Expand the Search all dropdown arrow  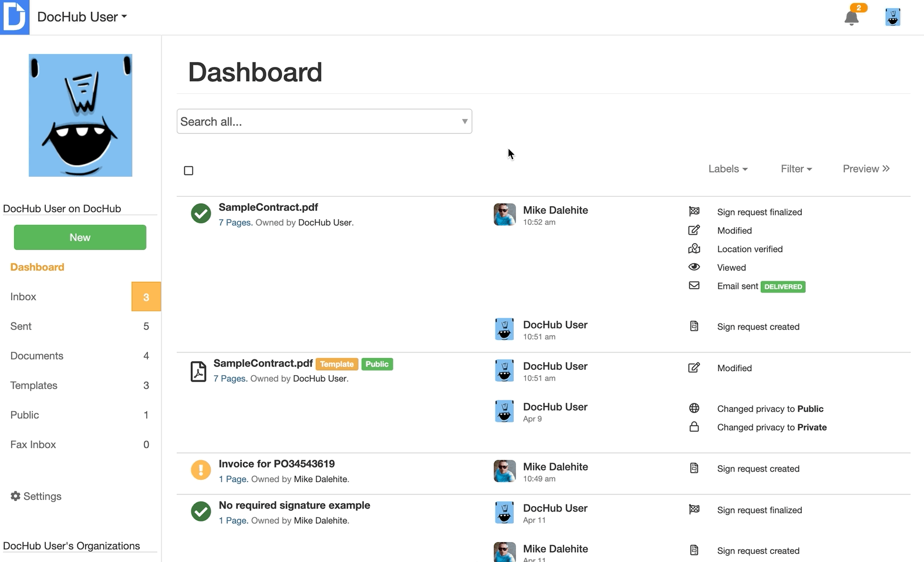[464, 122]
